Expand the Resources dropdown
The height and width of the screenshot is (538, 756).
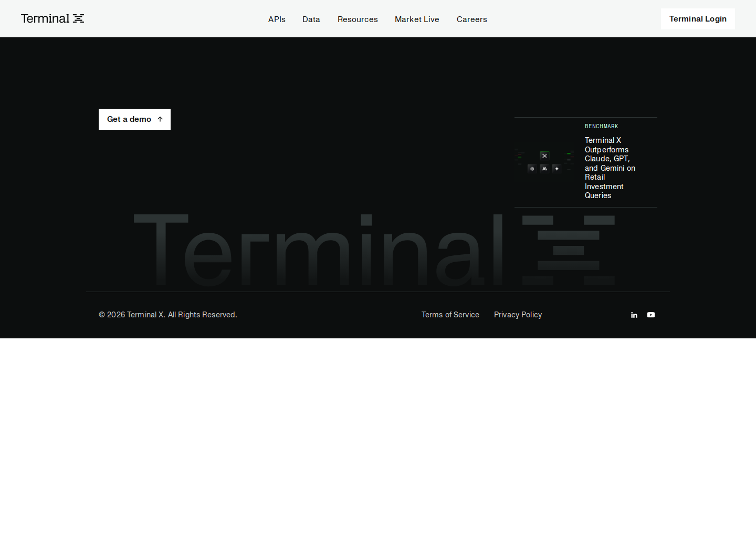click(x=358, y=19)
